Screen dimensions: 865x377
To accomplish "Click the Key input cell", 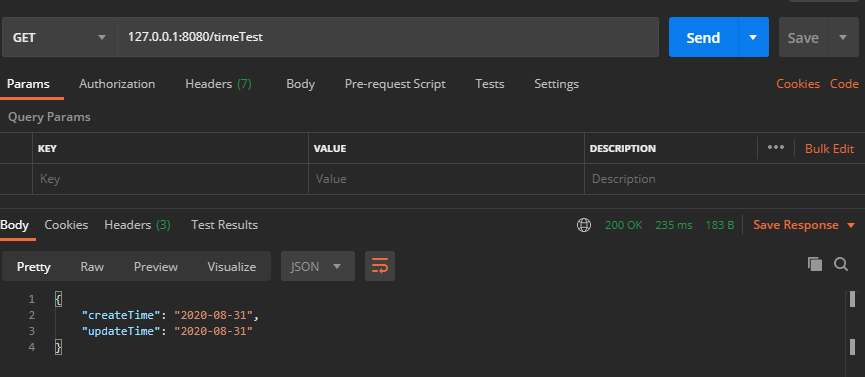I will [x=170, y=179].
